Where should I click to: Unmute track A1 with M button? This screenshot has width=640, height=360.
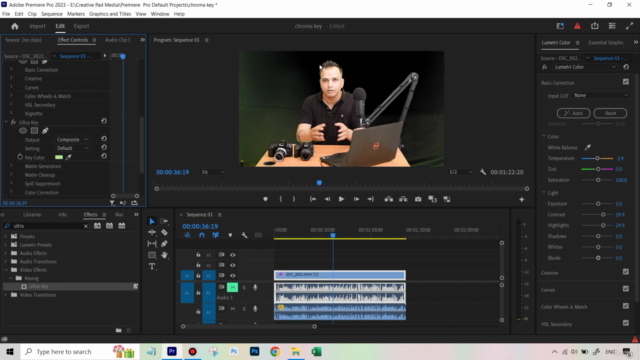coord(233,287)
